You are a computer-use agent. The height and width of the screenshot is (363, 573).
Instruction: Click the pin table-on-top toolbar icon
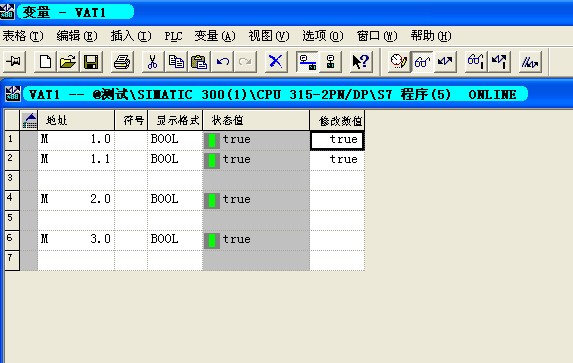tap(14, 61)
